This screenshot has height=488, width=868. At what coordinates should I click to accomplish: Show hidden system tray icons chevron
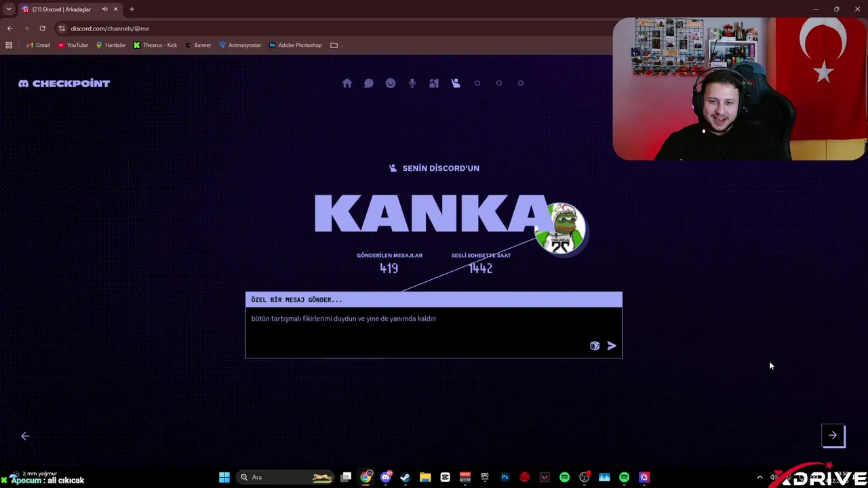click(759, 477)
